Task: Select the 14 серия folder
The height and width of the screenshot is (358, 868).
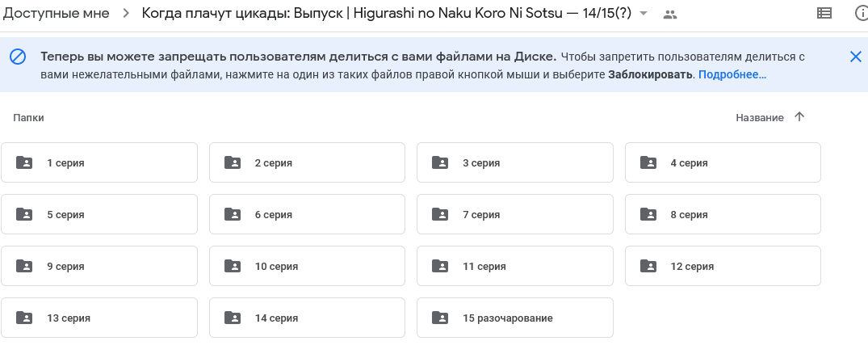Action: pyautogui.click(x=308, y=318)
